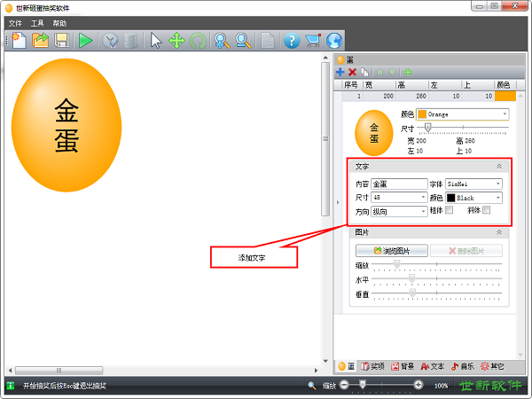Open the 帮助 menu

click(x=59, y=23)
